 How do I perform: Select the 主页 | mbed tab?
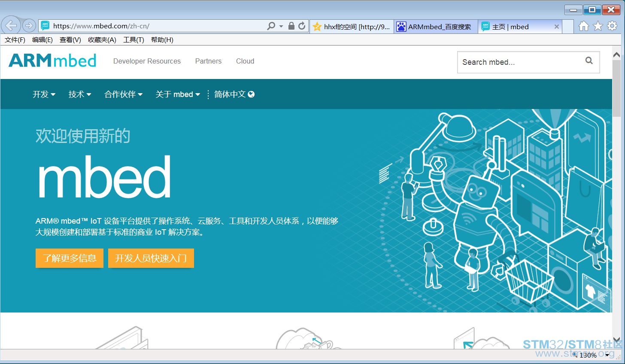point(520,27)
